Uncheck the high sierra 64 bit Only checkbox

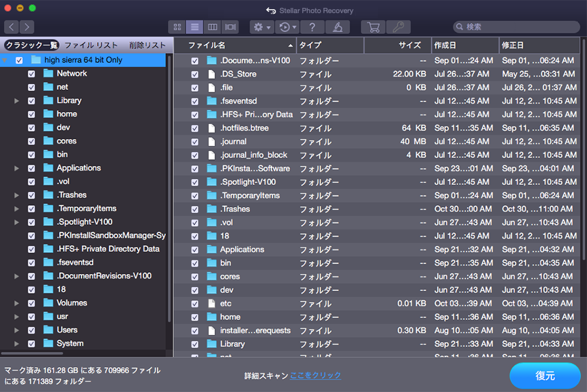click(19, 60)
